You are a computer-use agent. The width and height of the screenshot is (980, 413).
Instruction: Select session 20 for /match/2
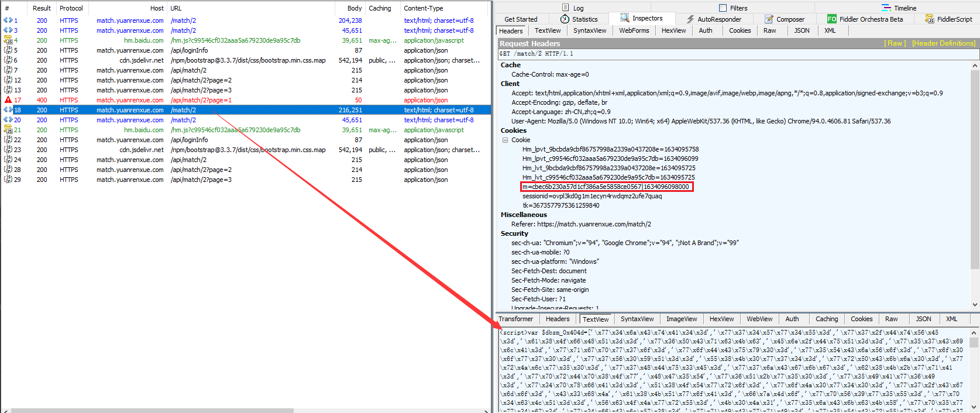point(183,120)
